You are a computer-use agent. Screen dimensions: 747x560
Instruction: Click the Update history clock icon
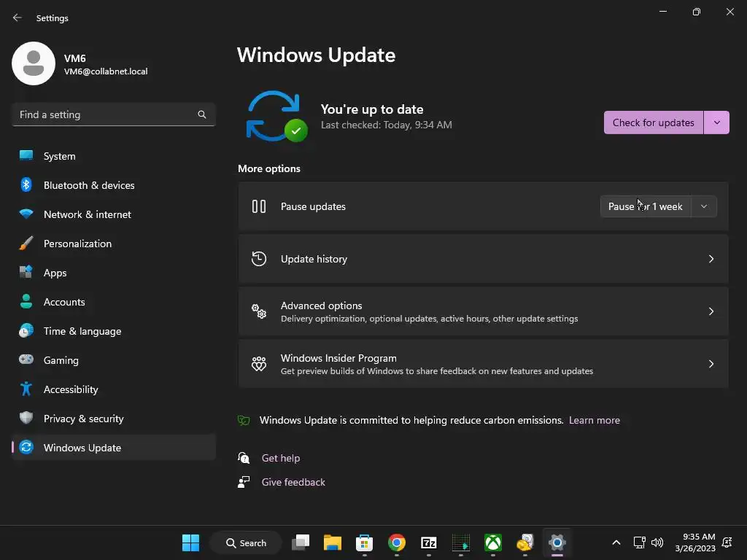pyautogui.click(x=259, y=259)
